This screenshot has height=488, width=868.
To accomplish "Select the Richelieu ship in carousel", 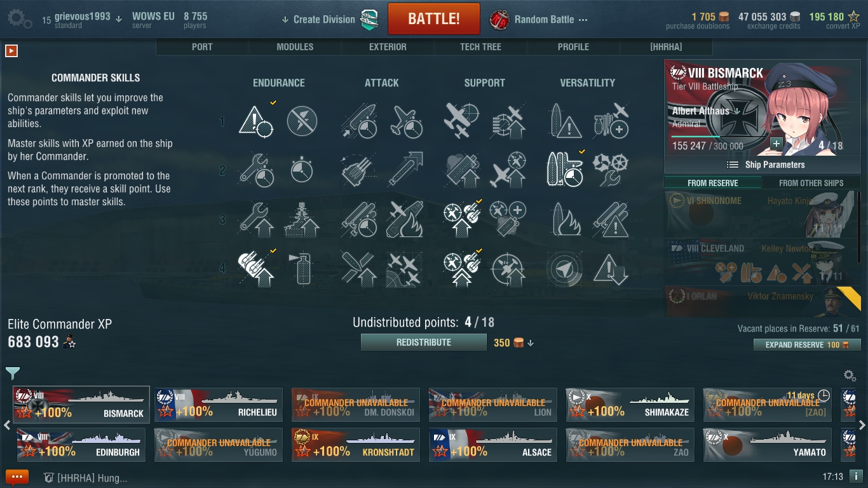I will (x=218, y=405).
